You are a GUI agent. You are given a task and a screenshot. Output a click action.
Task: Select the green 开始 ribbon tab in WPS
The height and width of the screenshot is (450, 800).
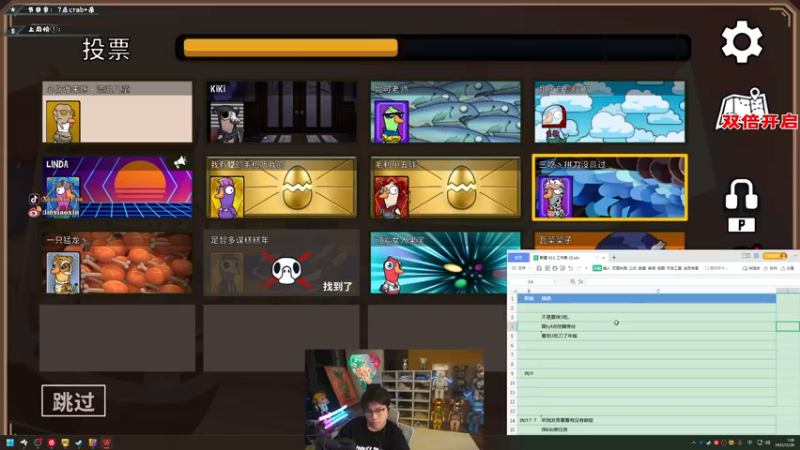(597, 268)
